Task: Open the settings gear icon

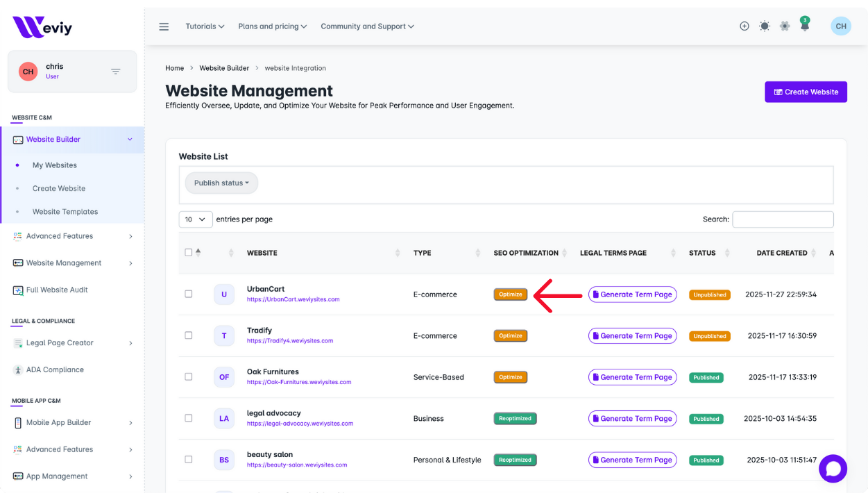Action: pos(785,26)
